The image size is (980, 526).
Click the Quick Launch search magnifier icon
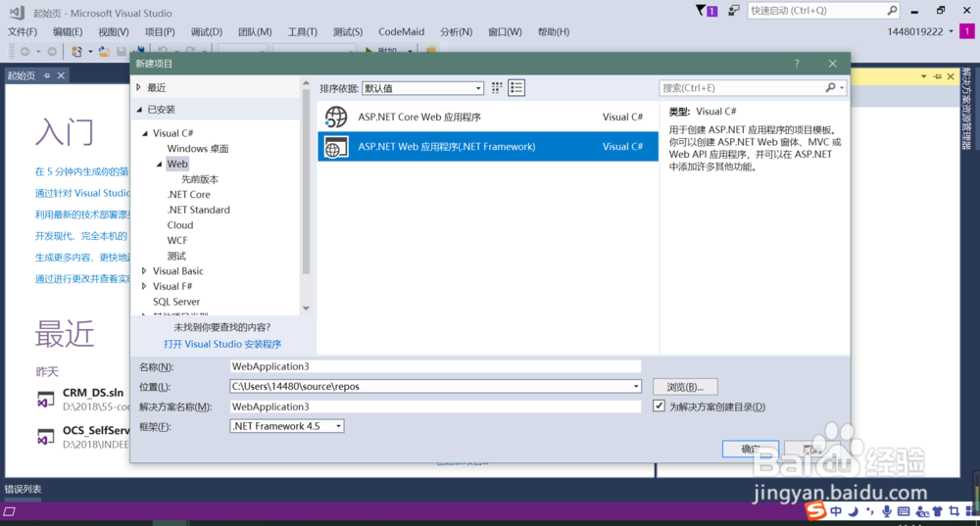(892, 11)
